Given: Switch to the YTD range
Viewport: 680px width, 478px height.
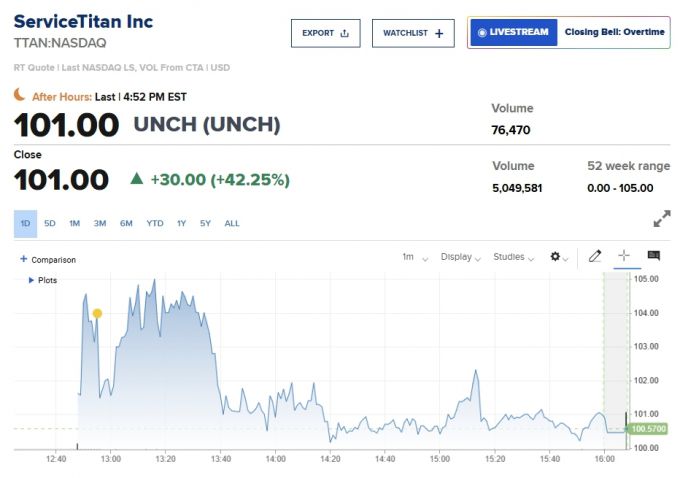Looking at the screenshot, I should point(155,223).
